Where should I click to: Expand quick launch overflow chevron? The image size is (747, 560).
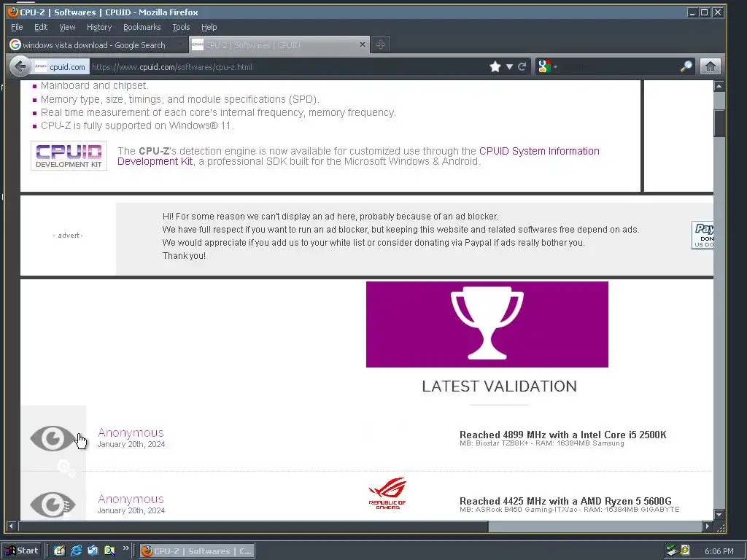pos(125,548)
